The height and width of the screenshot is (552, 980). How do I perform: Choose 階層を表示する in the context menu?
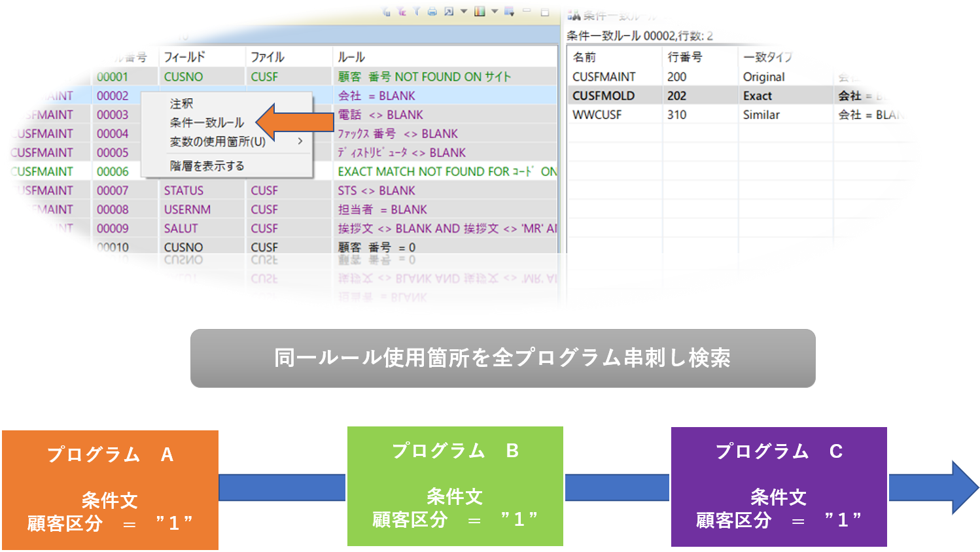207,165
